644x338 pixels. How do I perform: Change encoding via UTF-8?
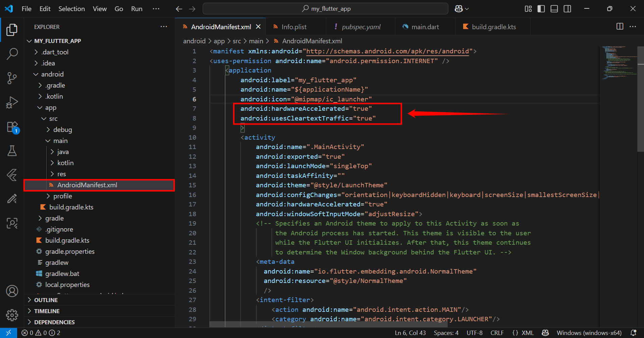[x=475, y=333]
